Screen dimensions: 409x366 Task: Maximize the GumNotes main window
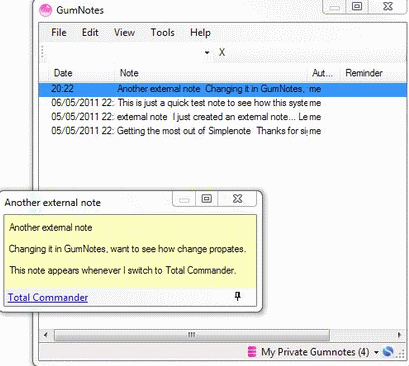coord(357,6)
